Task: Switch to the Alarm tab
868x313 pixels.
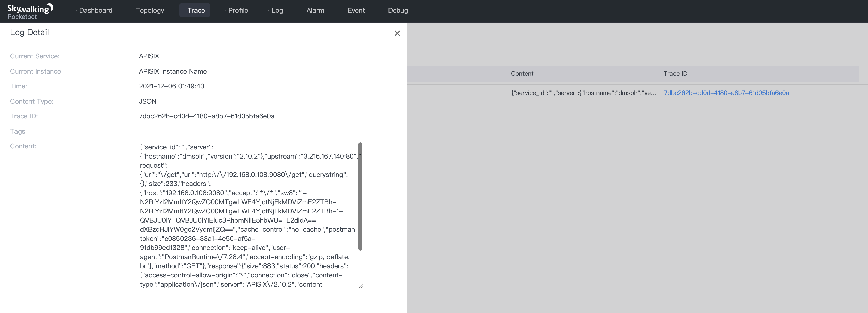Action: click(x=315, y=10)
